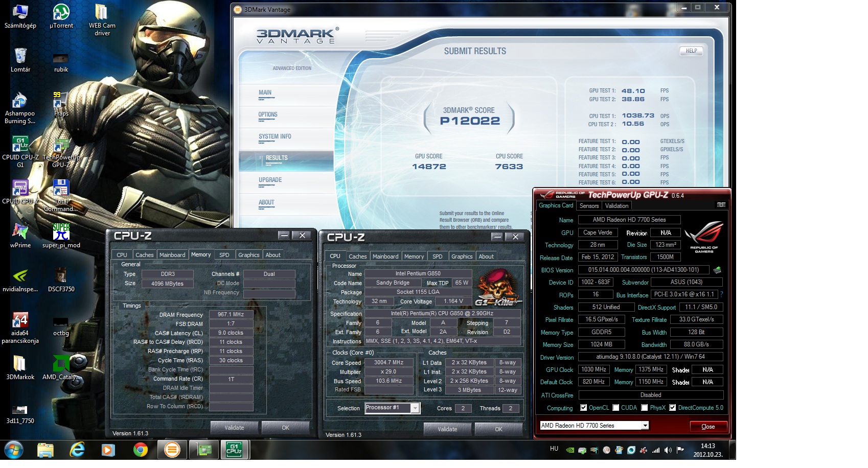Click the GPU-Z Name field value

pyautogui.click(x=629, y=220)
